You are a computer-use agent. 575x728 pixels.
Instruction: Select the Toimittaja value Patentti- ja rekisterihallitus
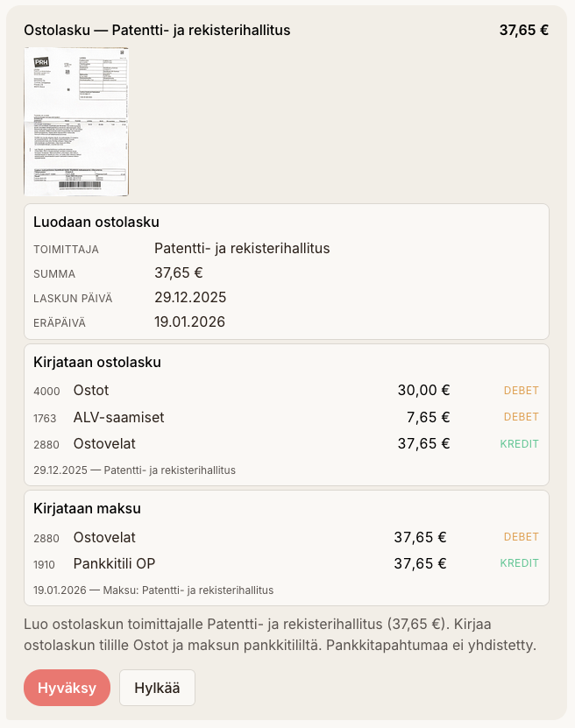(242, 249)
